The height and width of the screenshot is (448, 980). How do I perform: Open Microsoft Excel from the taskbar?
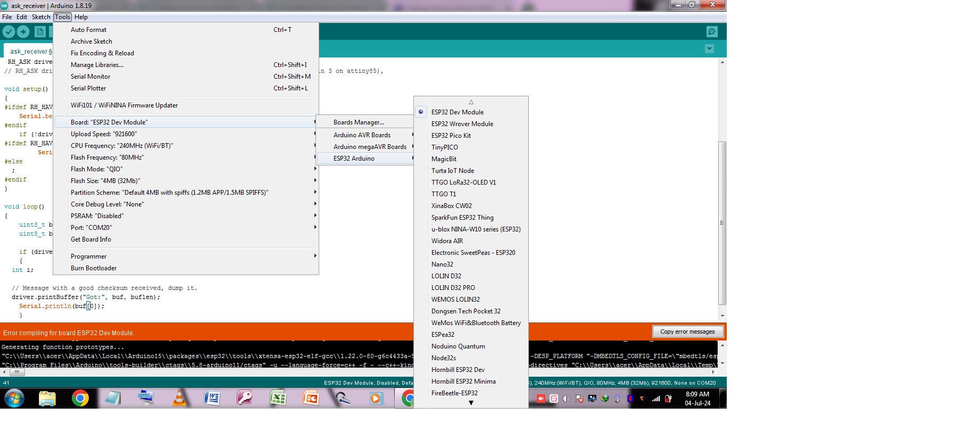[x=278, y=398]
